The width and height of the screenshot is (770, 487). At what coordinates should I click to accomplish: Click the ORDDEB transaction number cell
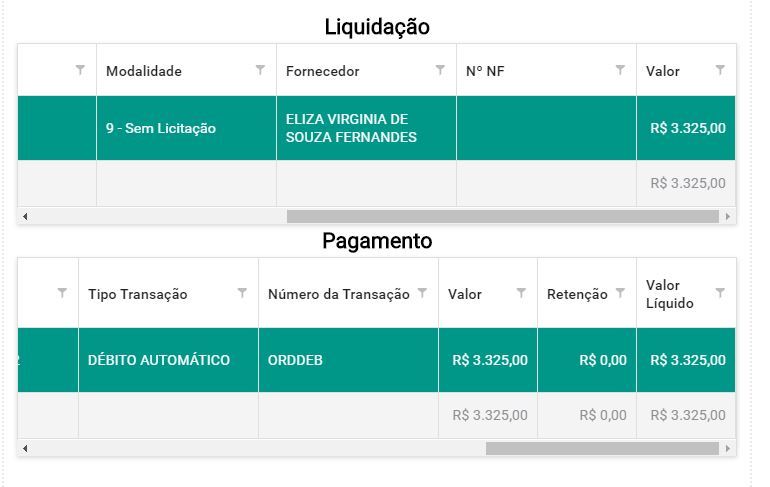[x=348, y=360]
